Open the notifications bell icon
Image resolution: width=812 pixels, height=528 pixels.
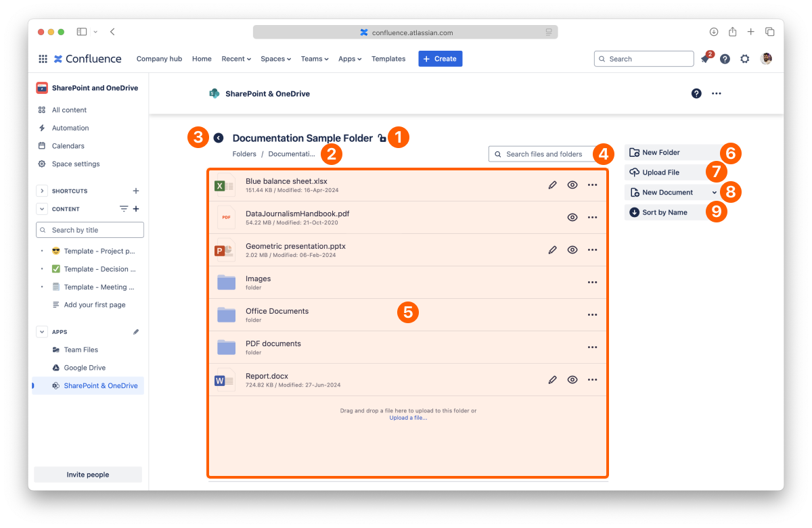tap(705, 59)
